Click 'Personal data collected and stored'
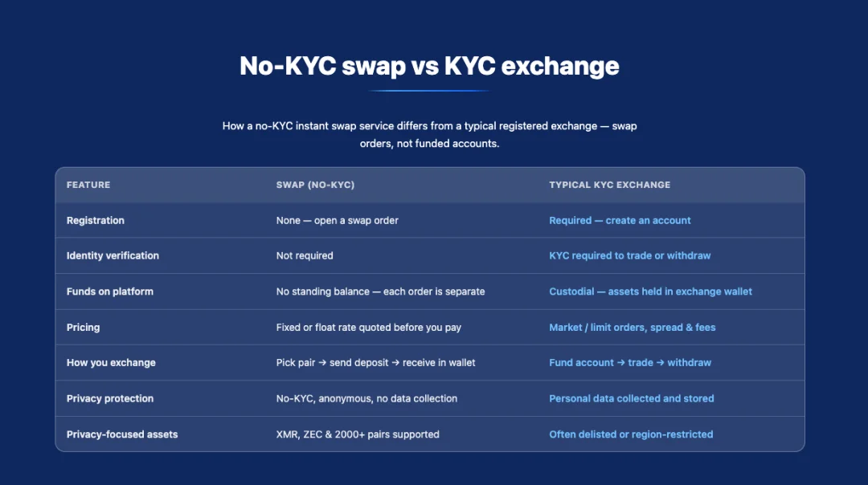 631,398
